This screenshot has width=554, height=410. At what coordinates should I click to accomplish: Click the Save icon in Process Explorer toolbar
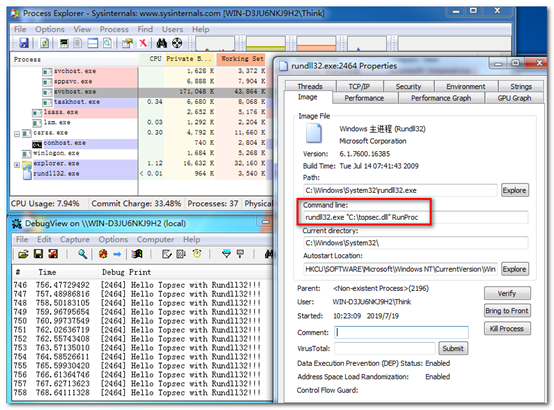(24, 43)
